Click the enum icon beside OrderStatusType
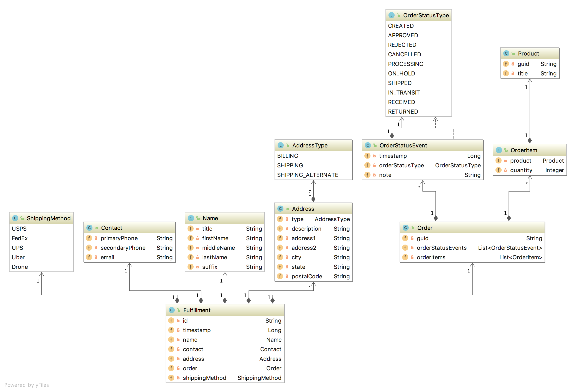The image size is (576, 392). [391, 15]
